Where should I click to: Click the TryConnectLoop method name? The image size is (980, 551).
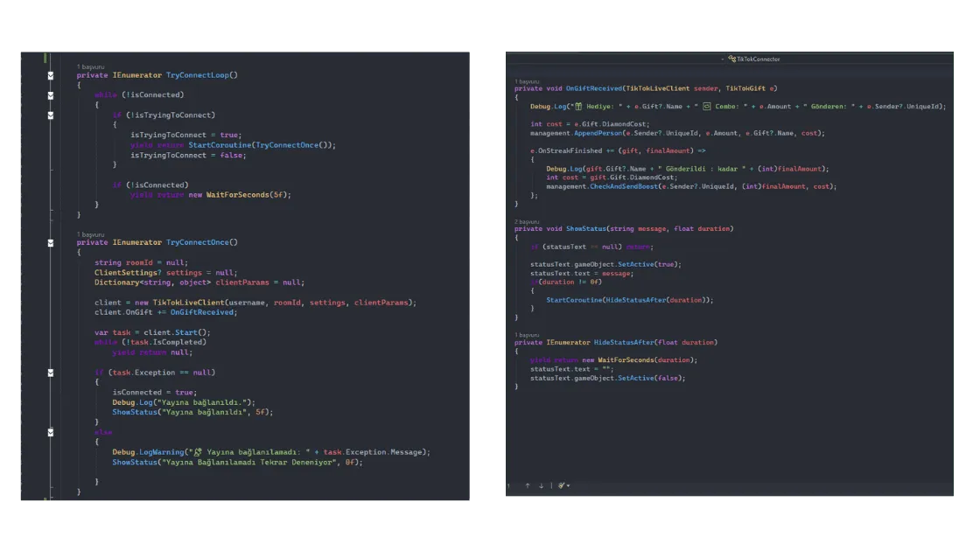pos(198,75)
